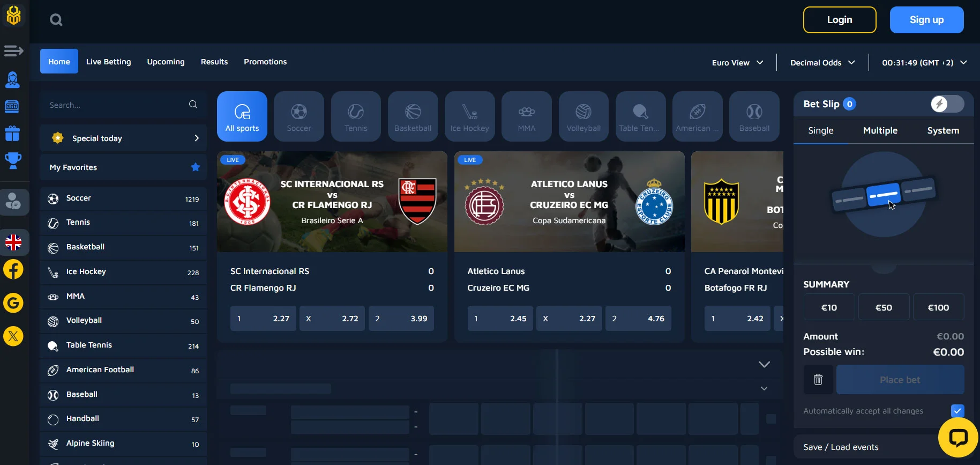Select the €10 quick stake
This screenshot has height=465, width=980.
[x=829, y=307]
